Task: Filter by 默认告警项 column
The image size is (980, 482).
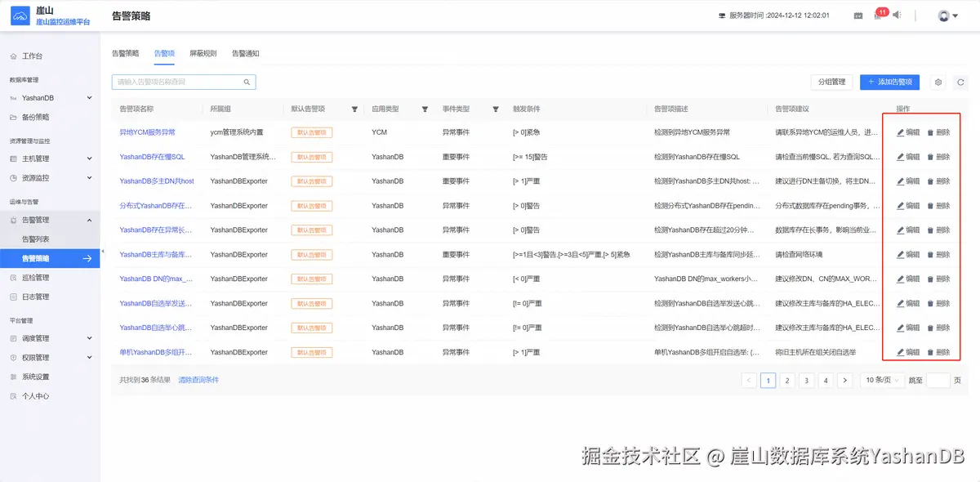Action: point(354,109)
